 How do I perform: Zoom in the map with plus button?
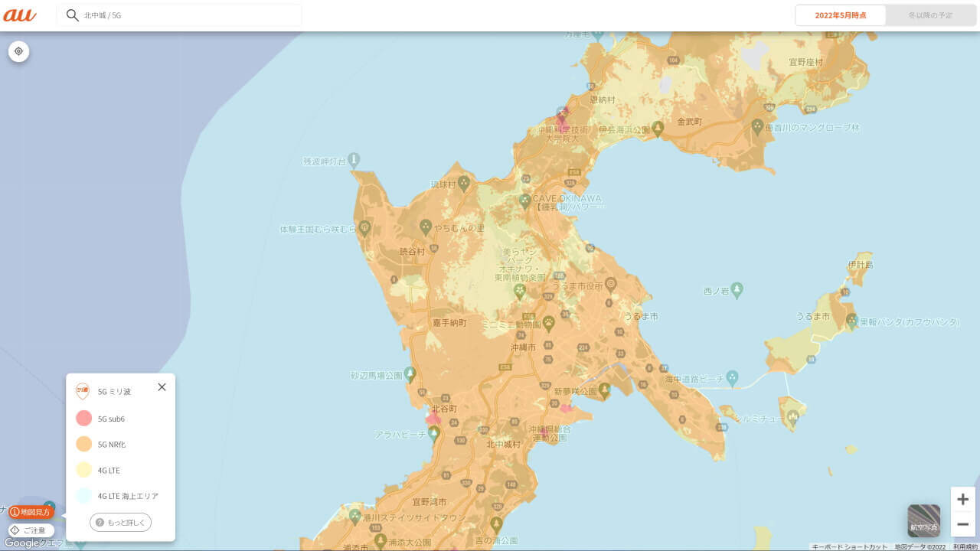[962, 500]
